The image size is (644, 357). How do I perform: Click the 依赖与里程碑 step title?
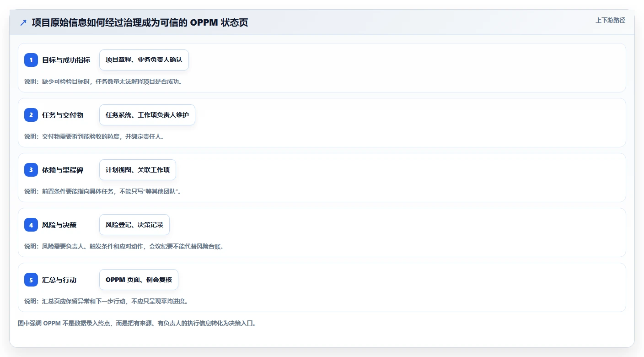click(x=63, y=170)
